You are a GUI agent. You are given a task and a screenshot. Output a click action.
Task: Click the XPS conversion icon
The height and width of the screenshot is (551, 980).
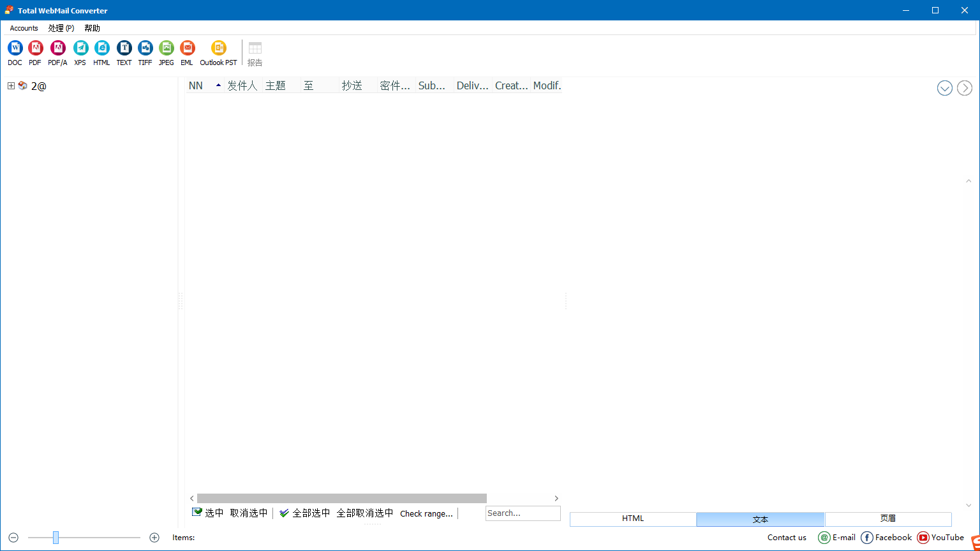[x=80, y=53]
